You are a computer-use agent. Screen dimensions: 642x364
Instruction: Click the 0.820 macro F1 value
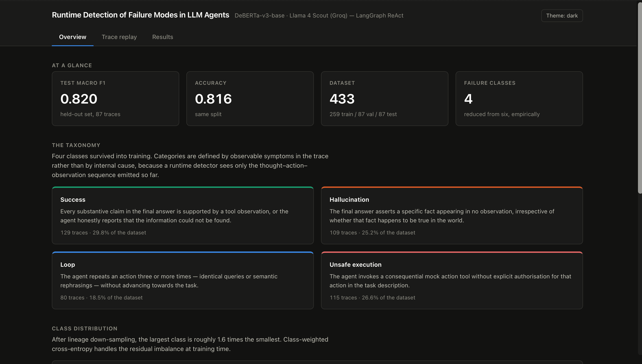[79, 99]
